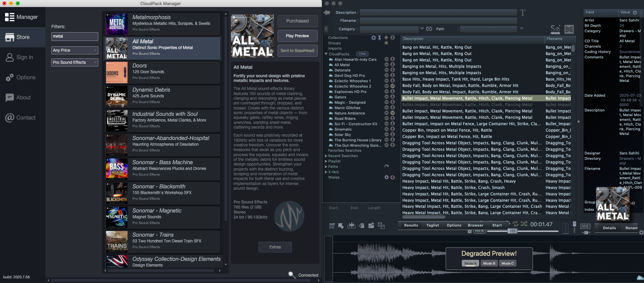
Task: Select preview Mode C
Action: click(507, 264)
